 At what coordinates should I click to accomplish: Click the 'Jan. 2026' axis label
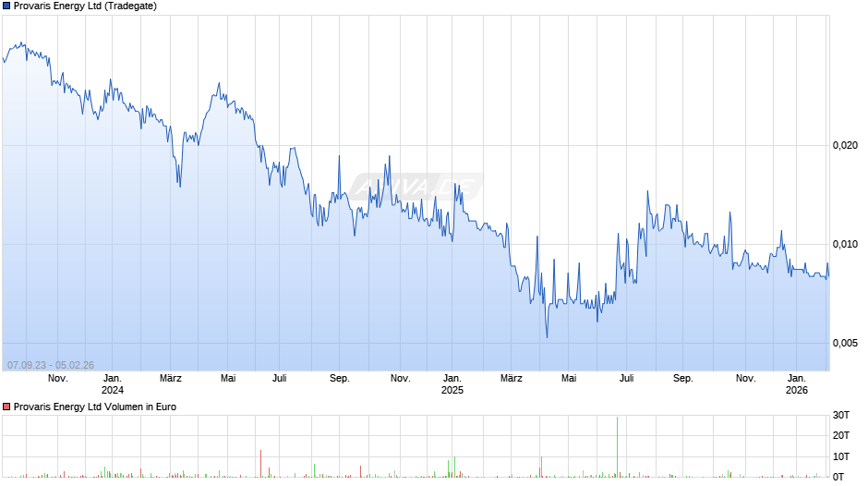pos(797,384)
